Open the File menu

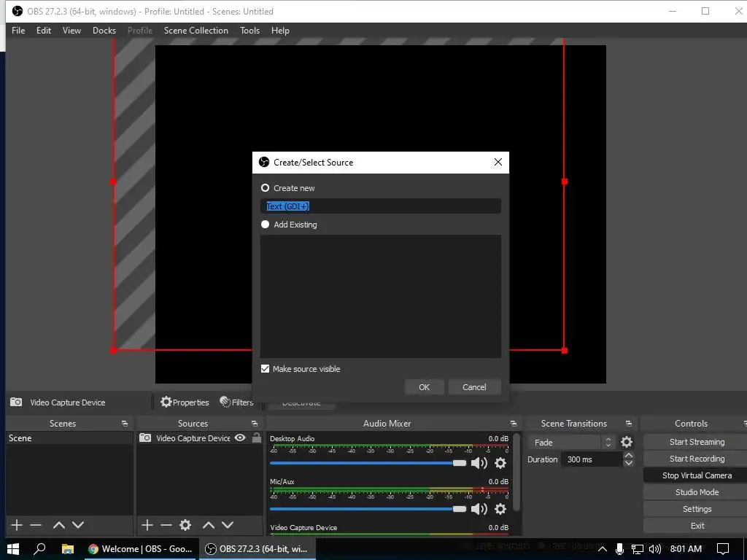tap(18, 31)
